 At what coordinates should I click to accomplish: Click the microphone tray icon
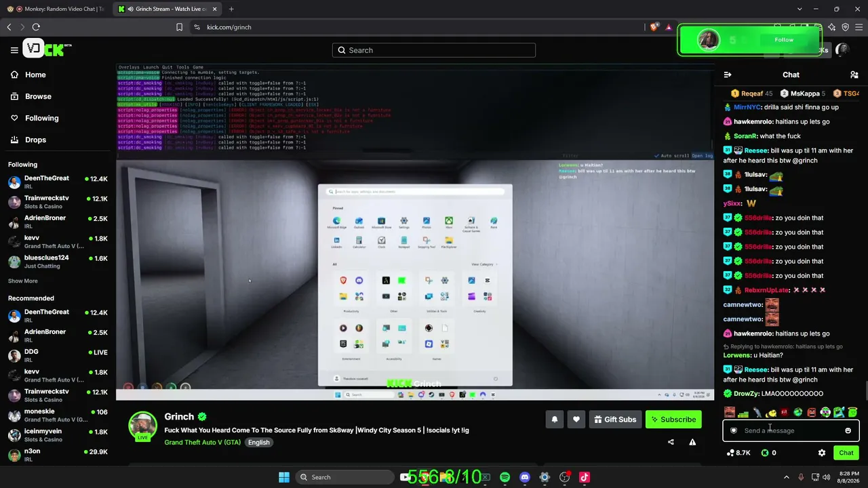click(x=801, y=477)
